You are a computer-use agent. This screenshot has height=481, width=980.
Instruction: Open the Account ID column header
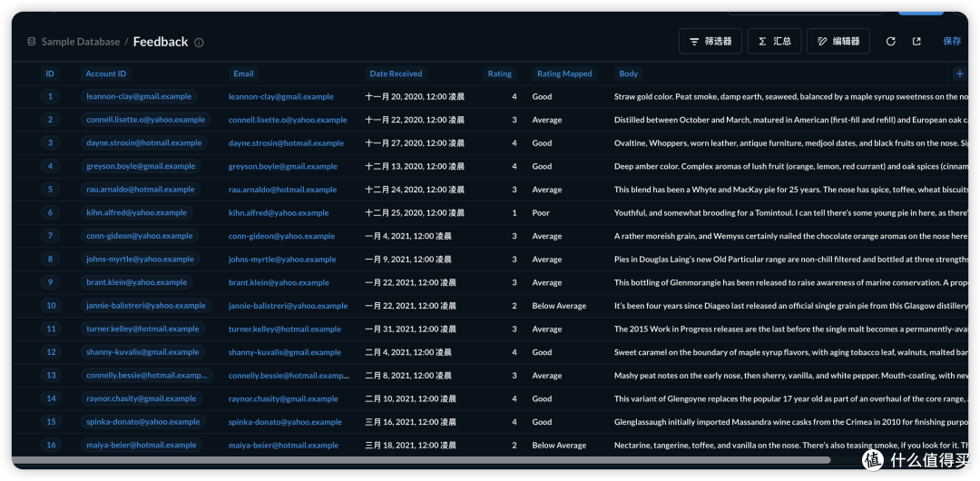105,74
